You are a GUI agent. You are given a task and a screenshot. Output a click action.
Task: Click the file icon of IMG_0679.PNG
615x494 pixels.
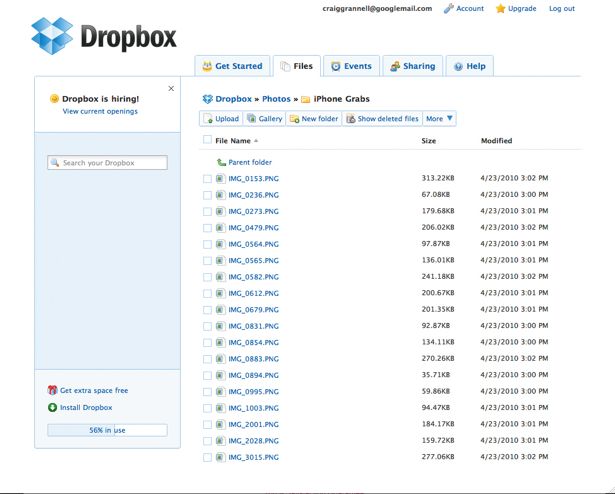(220, 310)
